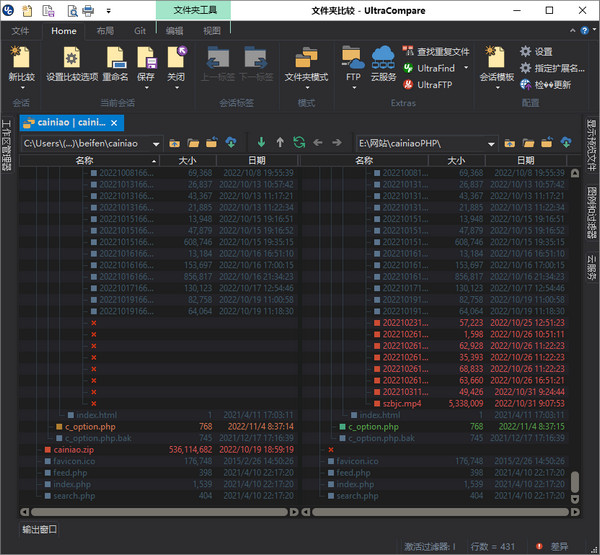Image resolution: width=600 pixels, height=555 pixels.
Task: Select favicon.ico in left pane
Action: (74, 461)
